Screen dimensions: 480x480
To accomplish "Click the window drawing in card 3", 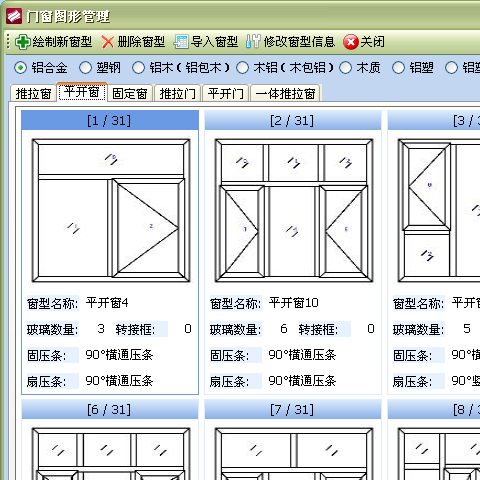I will pyautogui.click(x=439, y=211).
